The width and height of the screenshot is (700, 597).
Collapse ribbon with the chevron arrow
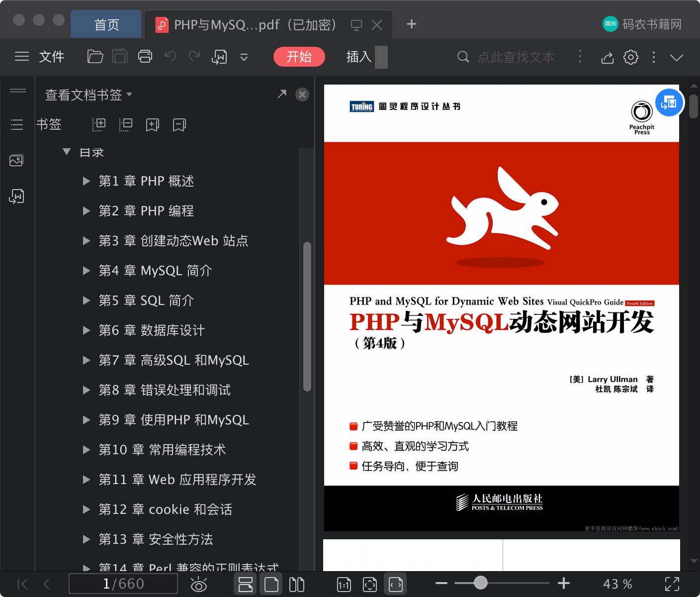[677, 57]
